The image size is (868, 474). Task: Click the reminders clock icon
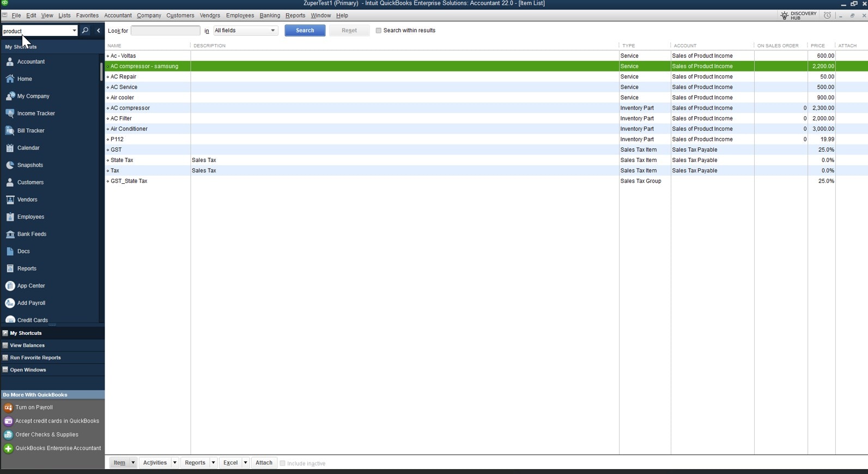827,15
